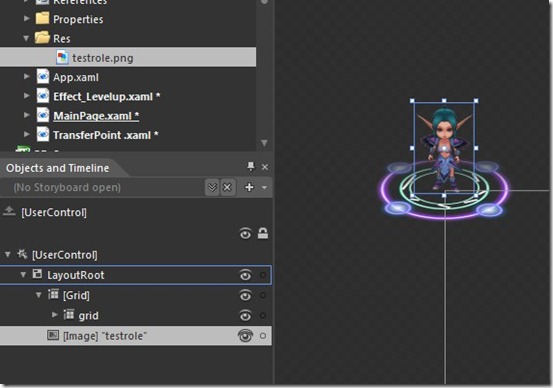Screen dimensions: 553x388
Task: Select TransferPoint .xaml * entry
Action: [x=106, y=135]
